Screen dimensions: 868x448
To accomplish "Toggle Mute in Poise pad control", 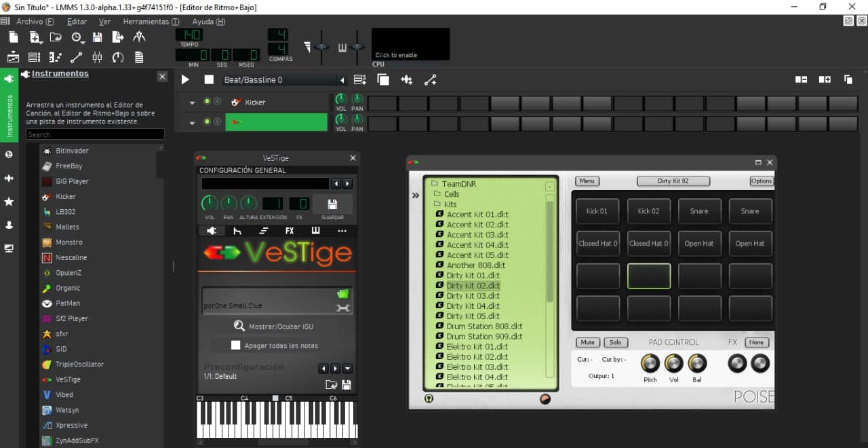I will click(587, 342).
